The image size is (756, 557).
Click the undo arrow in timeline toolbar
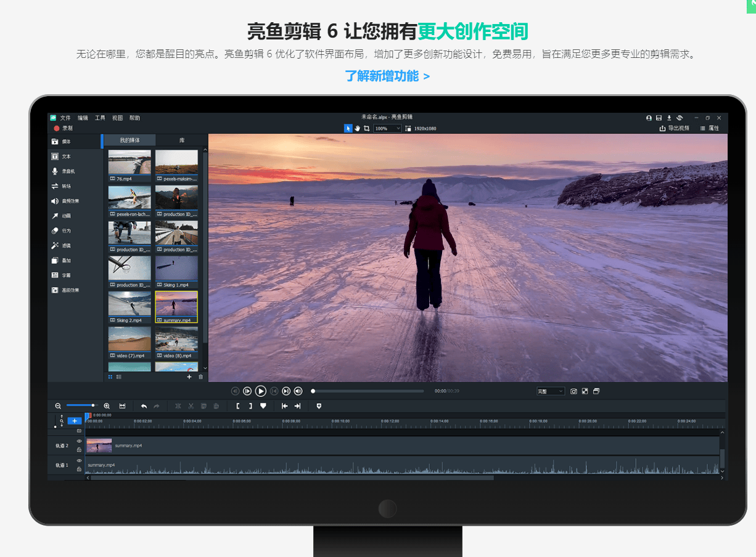(x=144, y=406)
